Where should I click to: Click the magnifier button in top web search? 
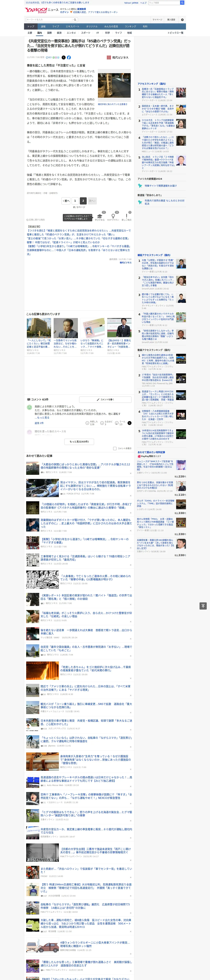pyautogui.click(x=182, y=3)
